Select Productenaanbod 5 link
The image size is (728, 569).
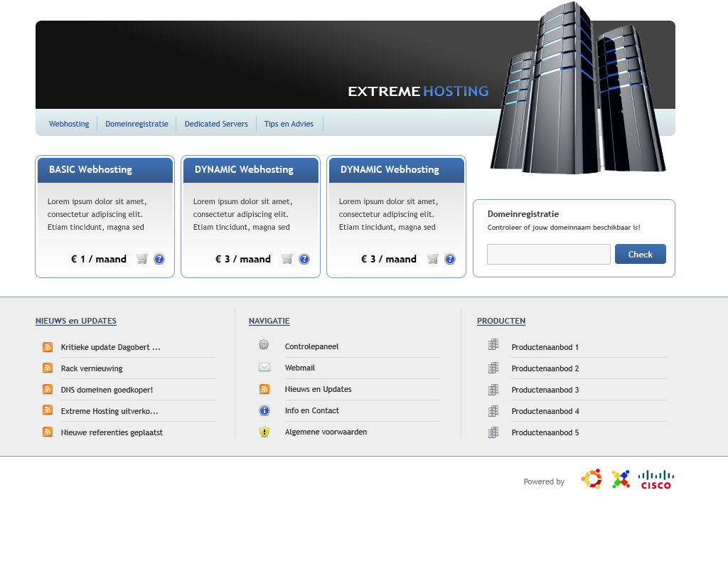545,432
